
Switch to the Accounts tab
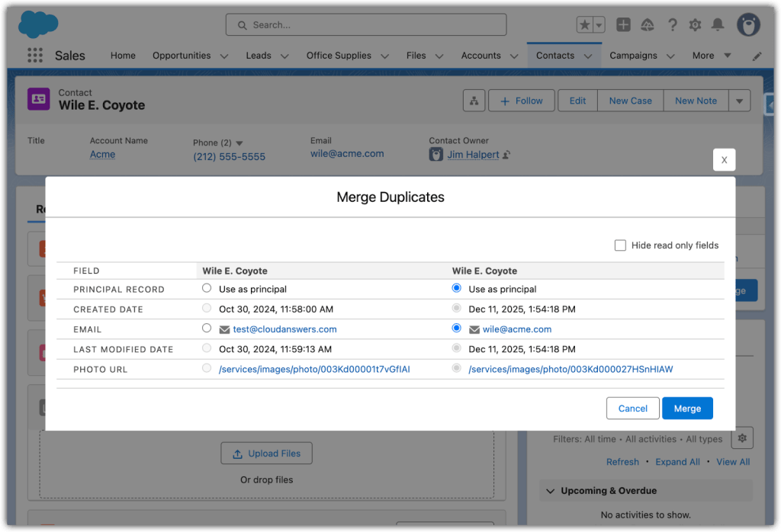tap(480, 56)
